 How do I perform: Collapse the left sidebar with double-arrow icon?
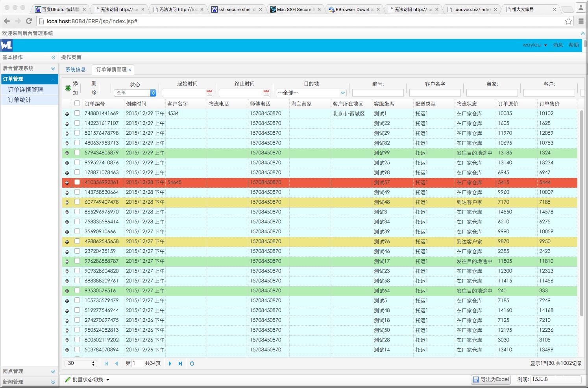point(53,58)
